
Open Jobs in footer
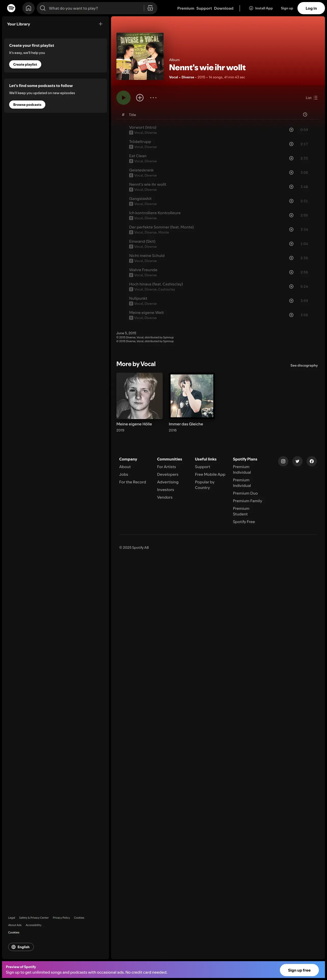coord(123,474)
